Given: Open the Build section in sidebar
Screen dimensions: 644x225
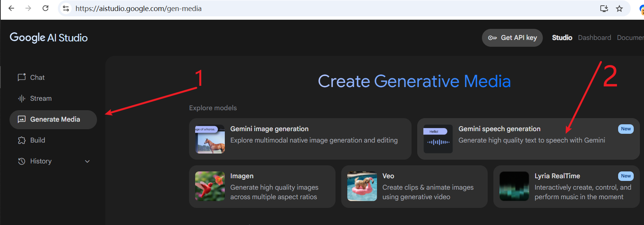Looking at the screenshot, I should click(x=53, y=140).
